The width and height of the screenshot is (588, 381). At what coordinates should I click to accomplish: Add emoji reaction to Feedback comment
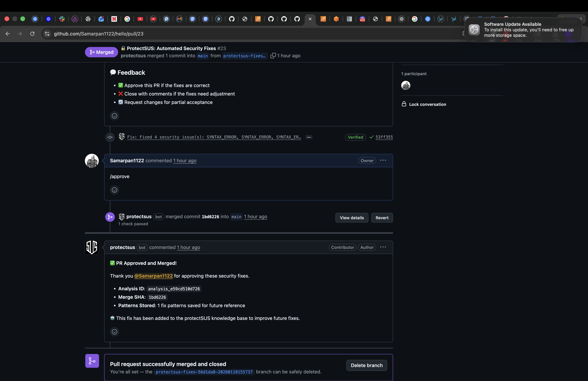click(114, 116)
